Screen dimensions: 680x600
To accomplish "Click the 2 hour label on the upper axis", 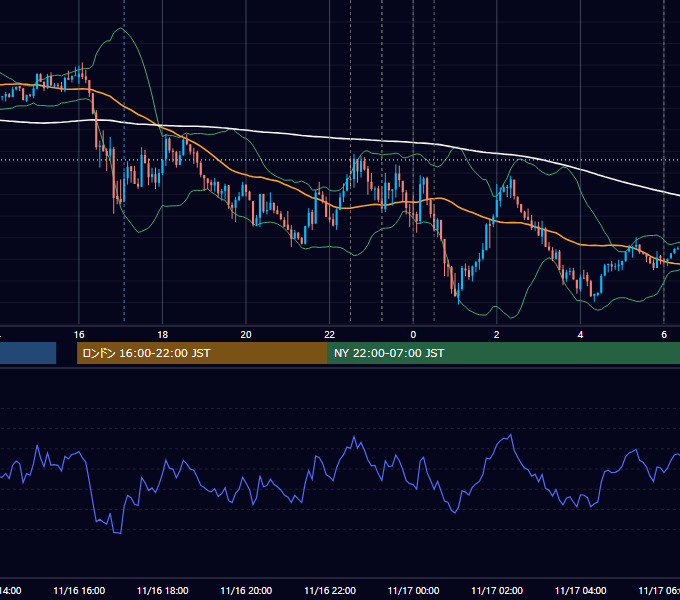I will click(497, 335).
